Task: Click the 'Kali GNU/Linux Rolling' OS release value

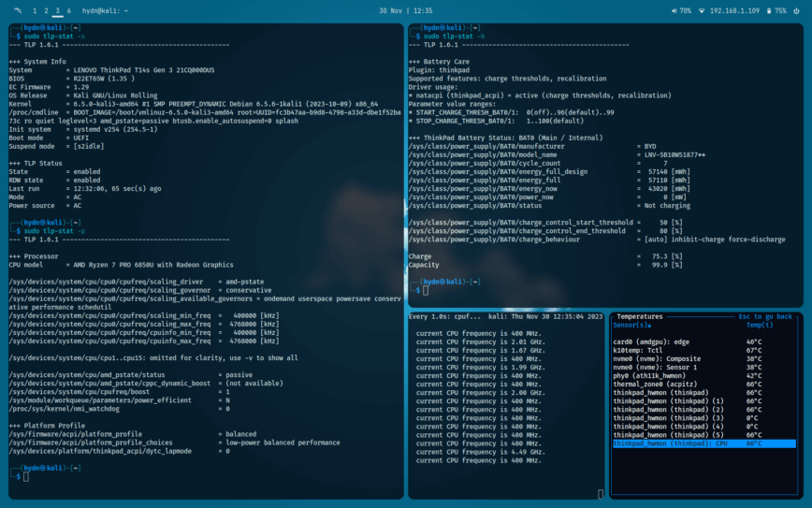Action: point(115,95)
